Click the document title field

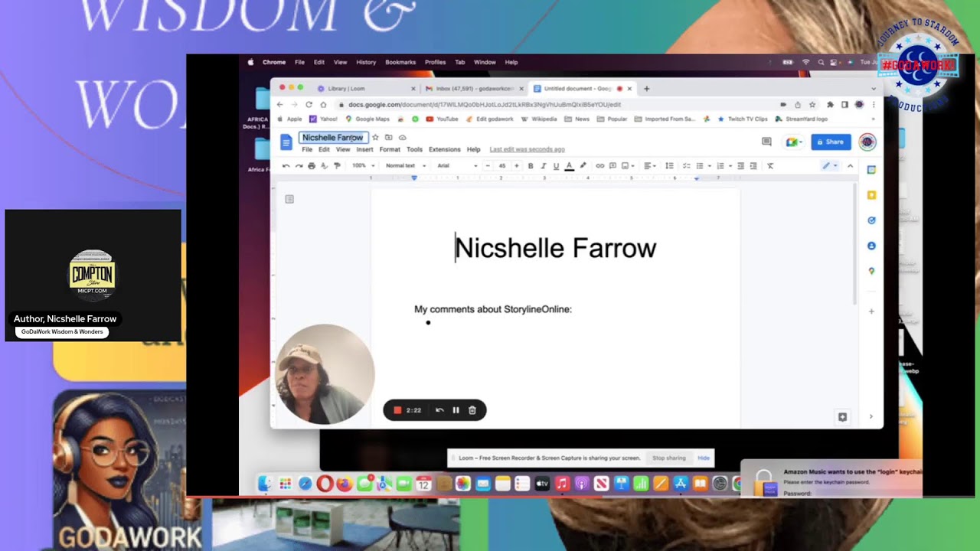(x=333, y=138)
